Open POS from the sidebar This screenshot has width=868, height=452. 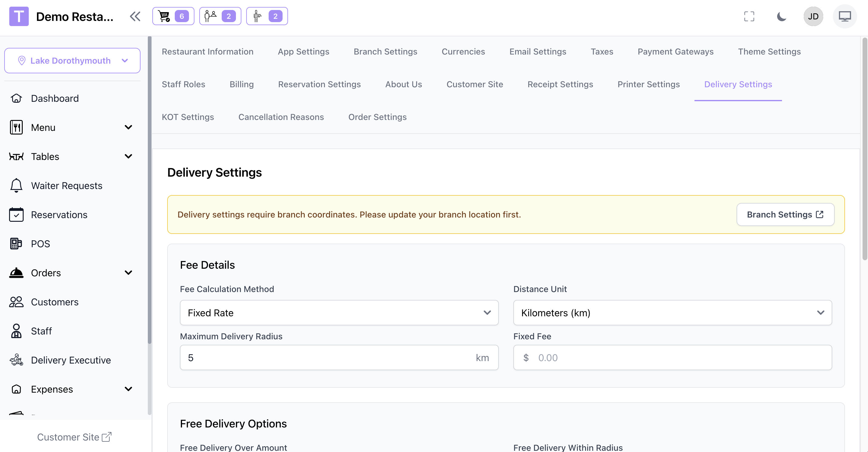[41, 244]
